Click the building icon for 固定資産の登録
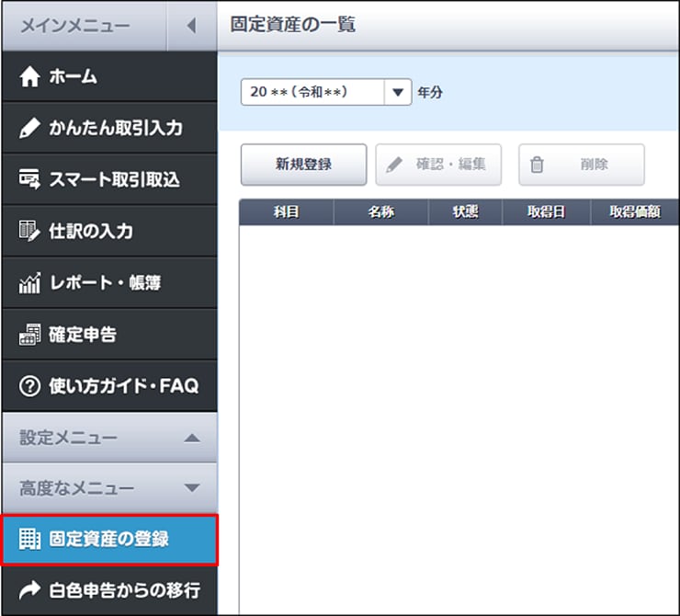Image resolution: width=680 pixels, height=616 pixels. click(x=29, y=539)
